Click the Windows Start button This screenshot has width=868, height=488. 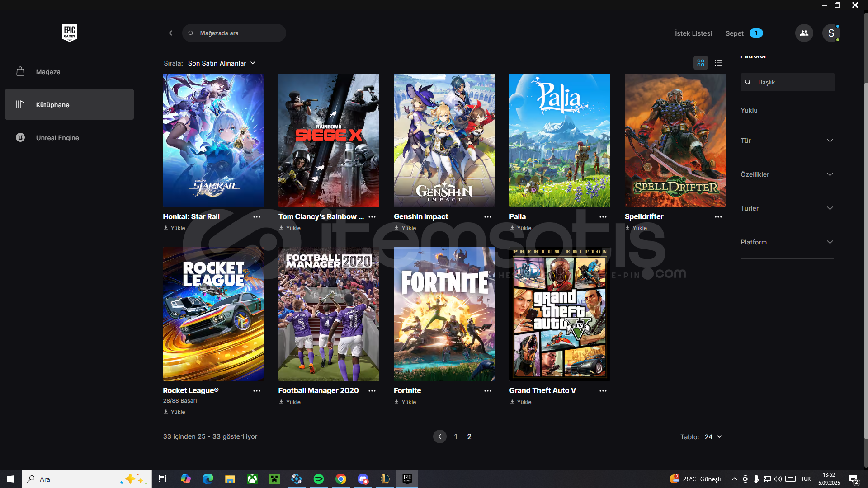pyautogui.click(x=11, y=479)
